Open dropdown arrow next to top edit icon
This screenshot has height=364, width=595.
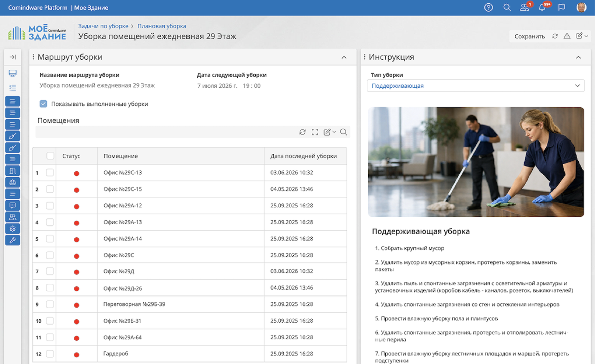(586, 36)
